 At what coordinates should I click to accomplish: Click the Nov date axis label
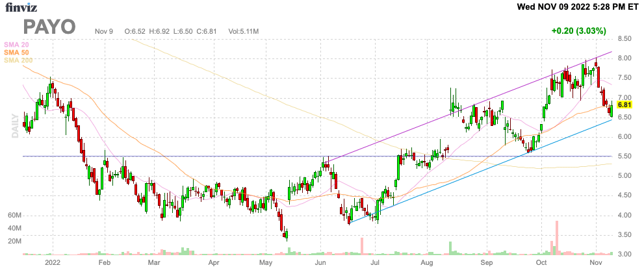tap(595, 262)
